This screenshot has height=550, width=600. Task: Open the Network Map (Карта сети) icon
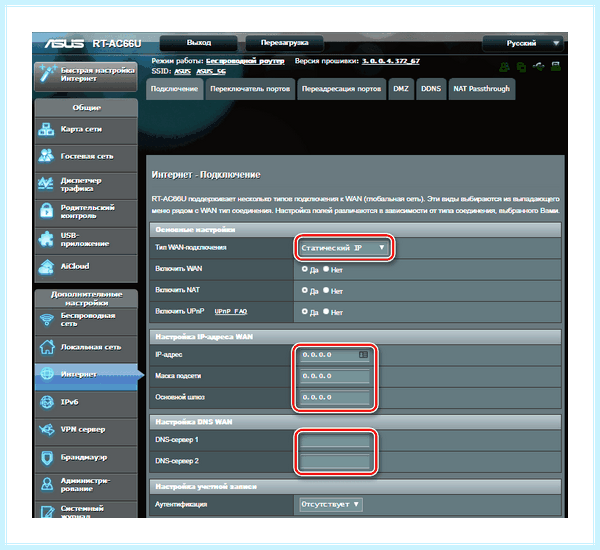click(x=46, y=129)
